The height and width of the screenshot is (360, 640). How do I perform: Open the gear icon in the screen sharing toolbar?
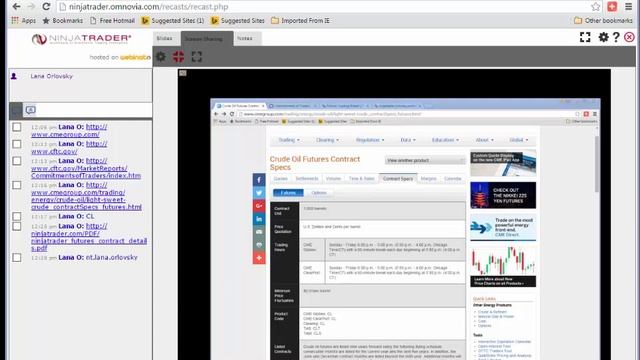tap(161, 56)
